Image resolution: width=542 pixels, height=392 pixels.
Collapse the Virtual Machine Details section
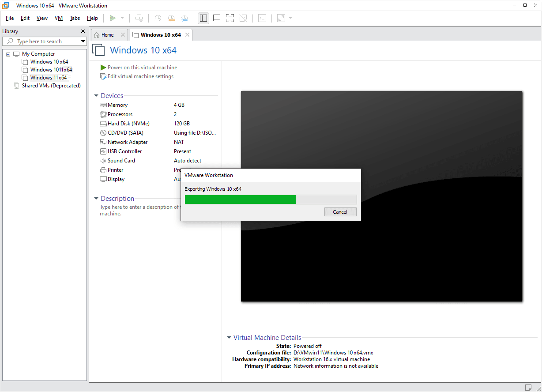point(229,338)
